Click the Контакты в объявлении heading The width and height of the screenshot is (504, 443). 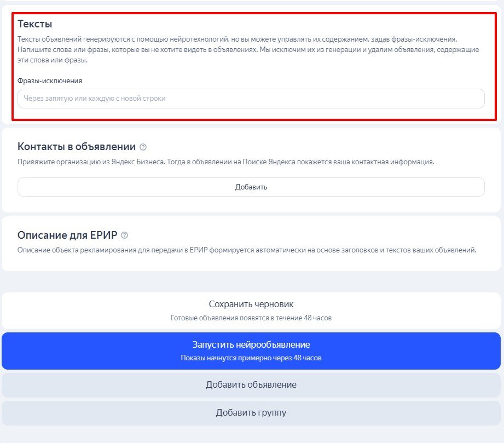click(77, 147)
